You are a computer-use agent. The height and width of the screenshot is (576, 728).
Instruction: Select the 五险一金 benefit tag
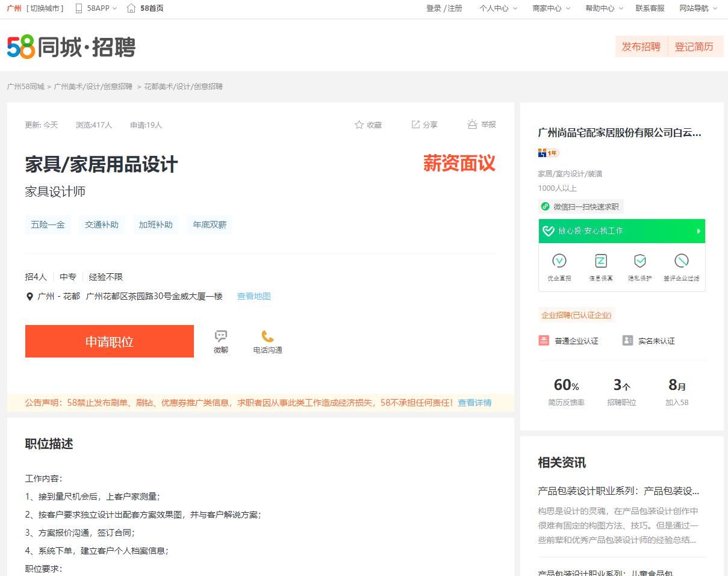tap(48, 224)
